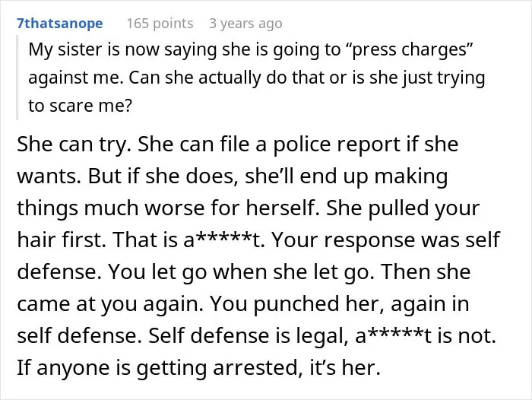Open the '3 years ago' timestamp permalink
Viewport: 532px width, 400px height.
245,24
